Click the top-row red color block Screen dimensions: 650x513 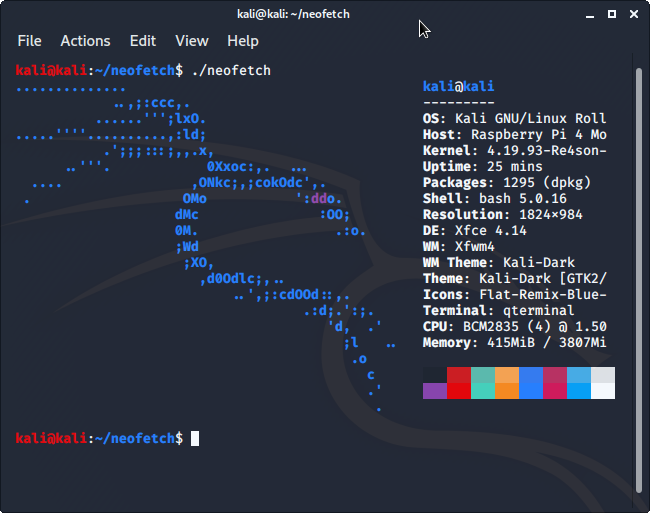pos(459,375)
